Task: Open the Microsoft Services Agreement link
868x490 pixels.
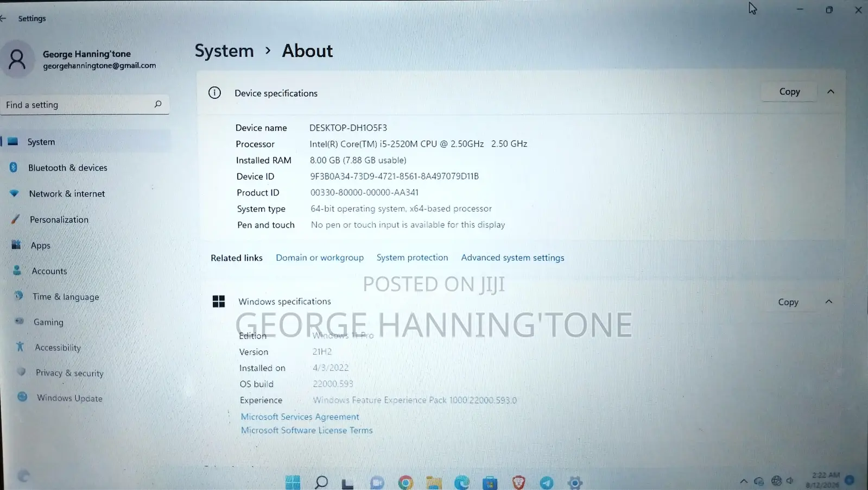Action: pos(300,417)
